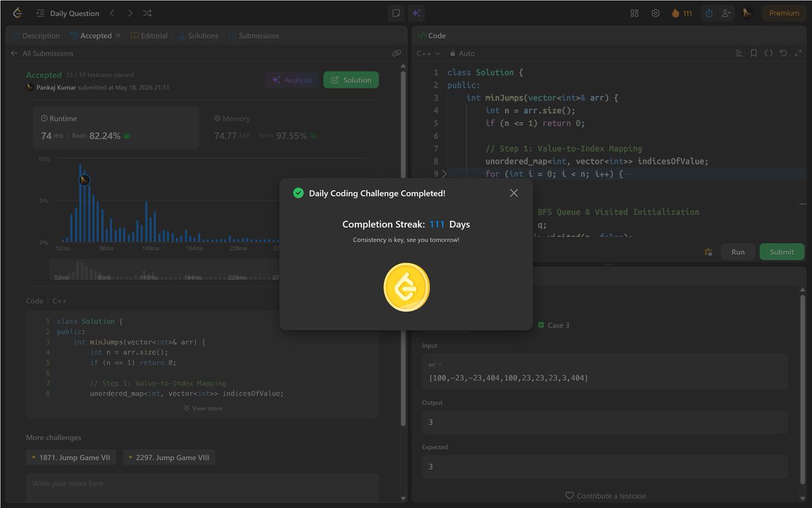Open the layout grid icon
This screenshot has height=508, width=812.
634,13
